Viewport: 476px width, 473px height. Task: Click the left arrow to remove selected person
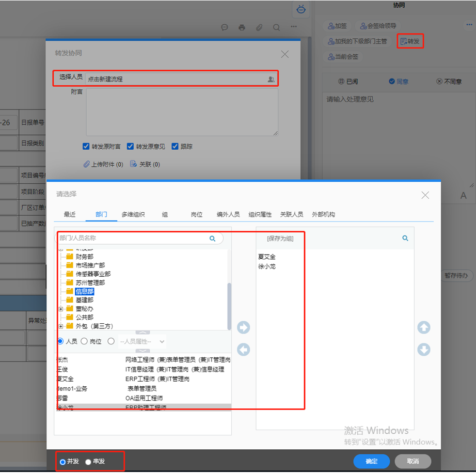pos(243,350)
